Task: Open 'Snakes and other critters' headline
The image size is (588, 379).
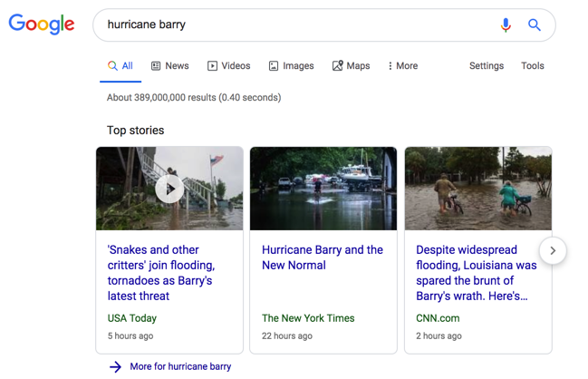Action: (161, 273)
